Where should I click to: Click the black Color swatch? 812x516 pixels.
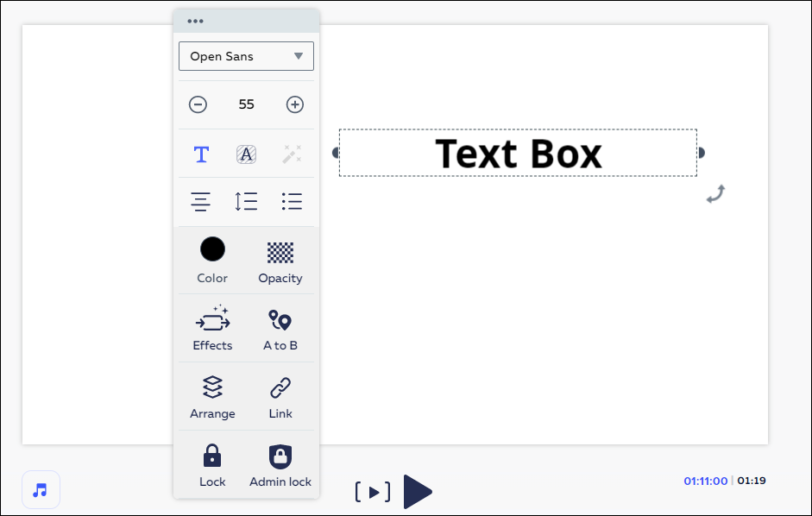click(212, 250)
